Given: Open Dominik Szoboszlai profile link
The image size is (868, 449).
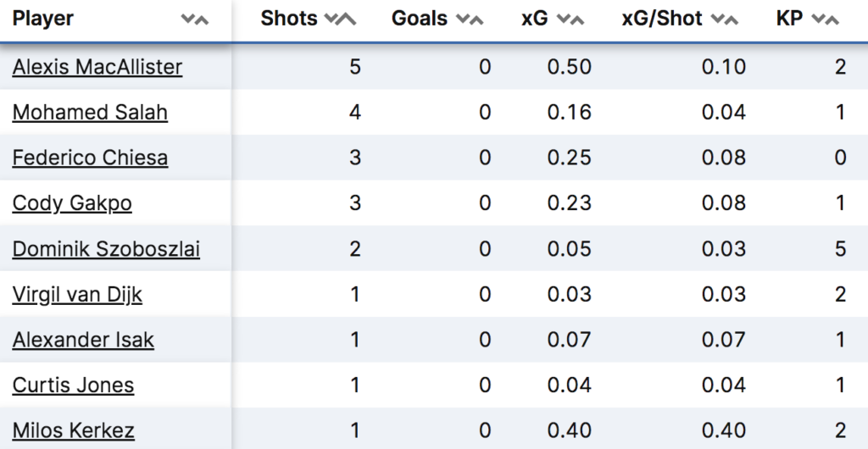Looking at the screenshot, I should [106, 249].
